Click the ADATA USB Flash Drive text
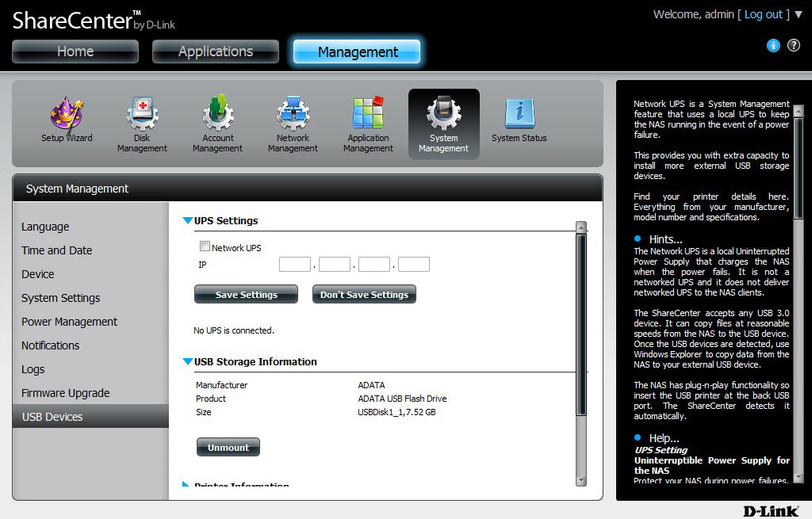 point(402,399)
